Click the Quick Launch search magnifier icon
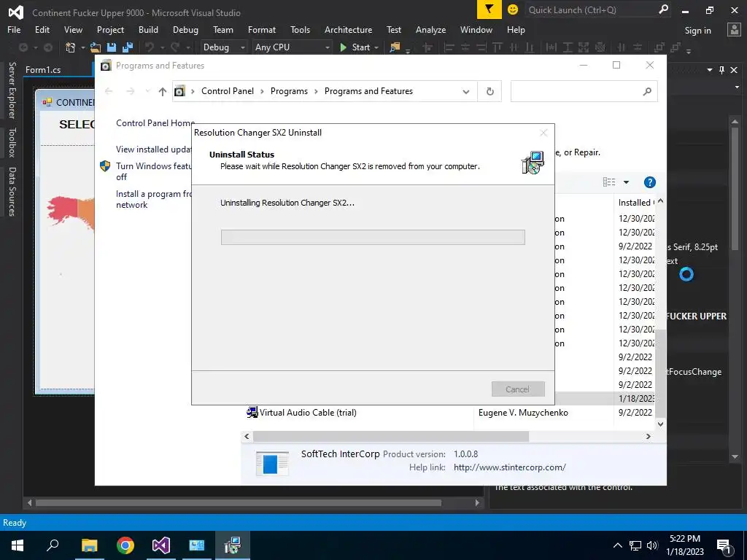747x560 pixels. point(663,9)
